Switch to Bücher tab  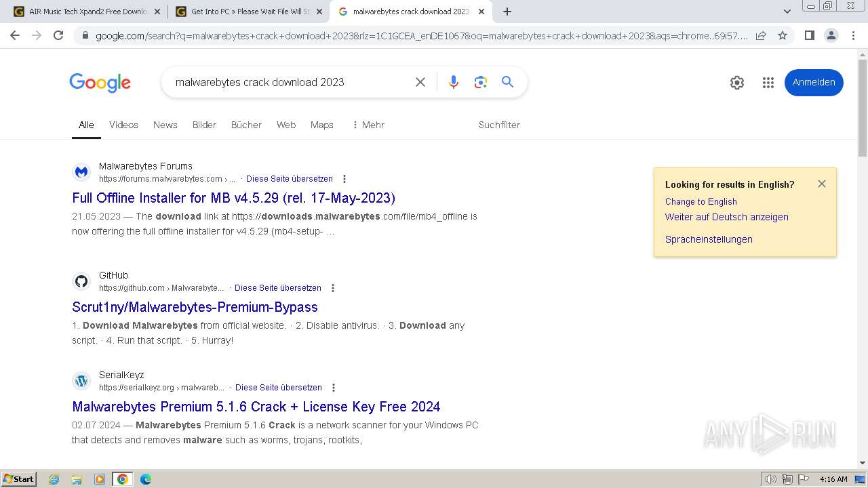246,125
